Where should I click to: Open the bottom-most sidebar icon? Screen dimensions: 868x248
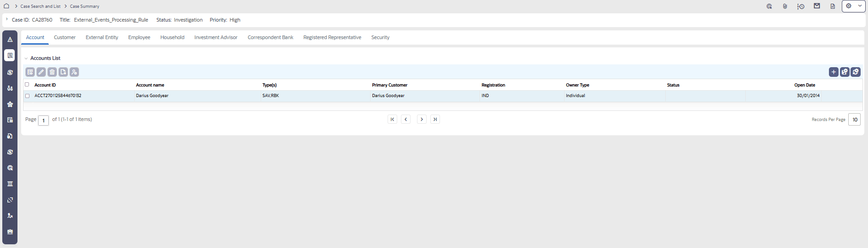coord(10,231)
